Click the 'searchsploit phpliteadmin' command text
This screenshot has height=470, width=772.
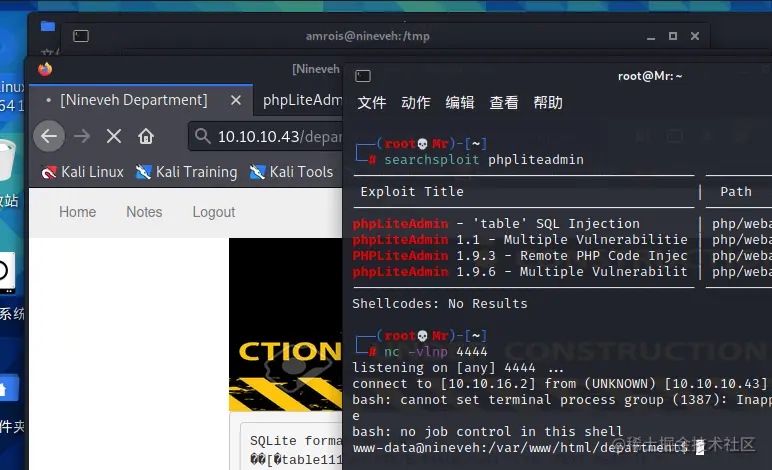point(483,159)
